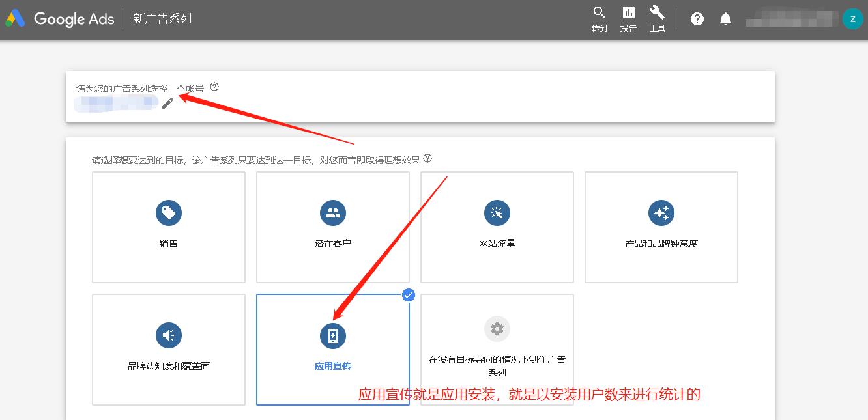Viewport: 868px width, 420px height.
Task: Click the notification bell icon
Action: pos(725,19)
